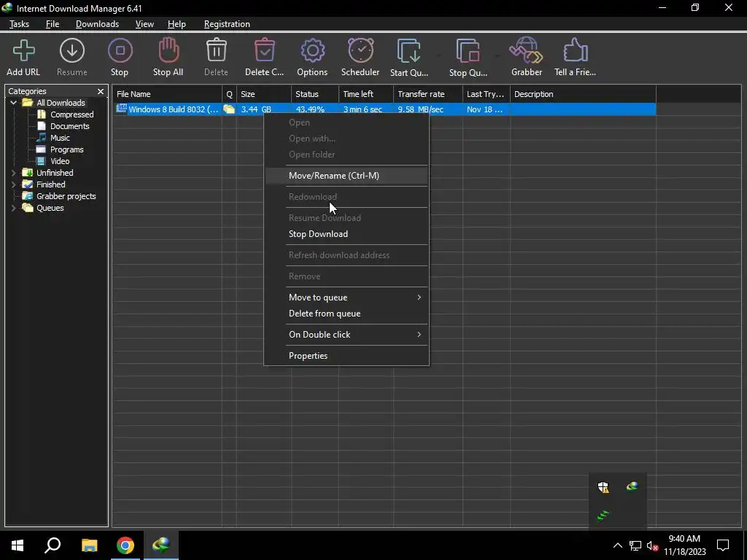Open the Scheduler clock icon
Screen dimensions: 747x560
pyautogui.click(x=360, y=50)
